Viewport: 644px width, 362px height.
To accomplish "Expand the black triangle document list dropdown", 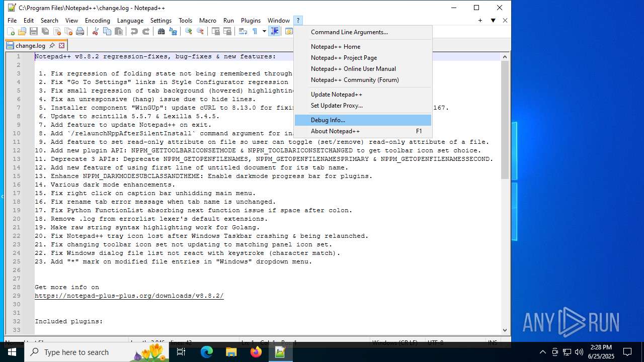I will click(493, 21).
